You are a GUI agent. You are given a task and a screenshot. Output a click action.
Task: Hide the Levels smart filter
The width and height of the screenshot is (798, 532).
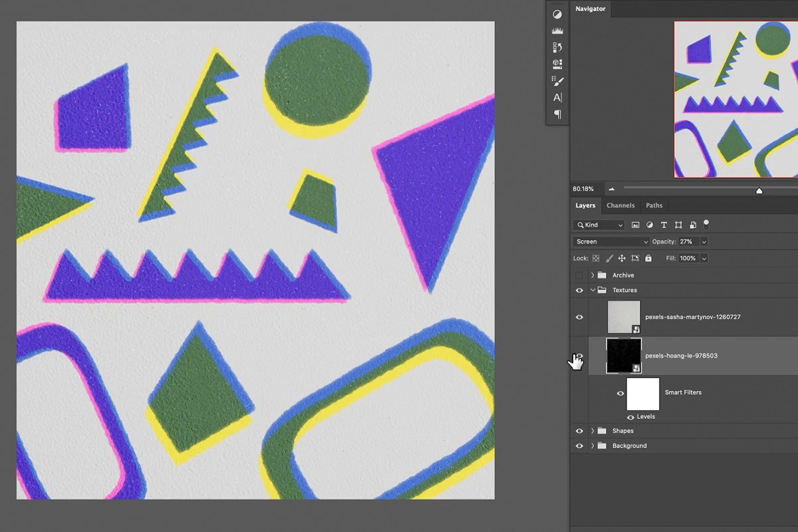pyautogui.click(x=630, y=417)
